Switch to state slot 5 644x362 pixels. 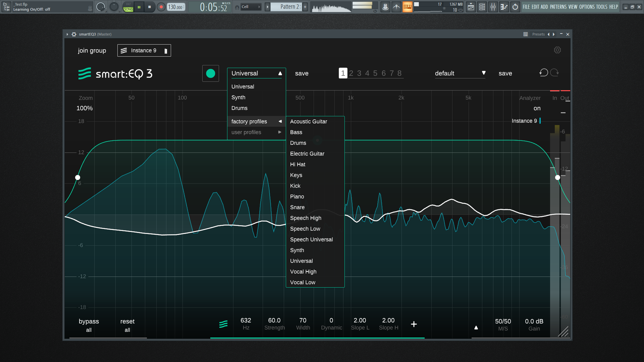pos(375,73)
